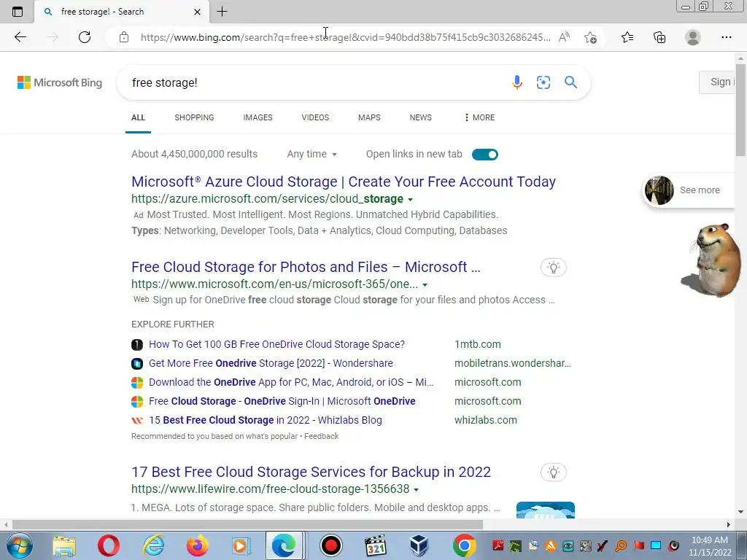Click the 'EXPLORE FURTHER' heading text
Screen dimensions: 747x560
click(x=172, y=324)
